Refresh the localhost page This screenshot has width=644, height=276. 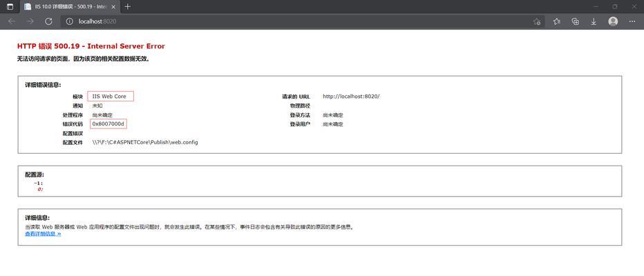48,21
